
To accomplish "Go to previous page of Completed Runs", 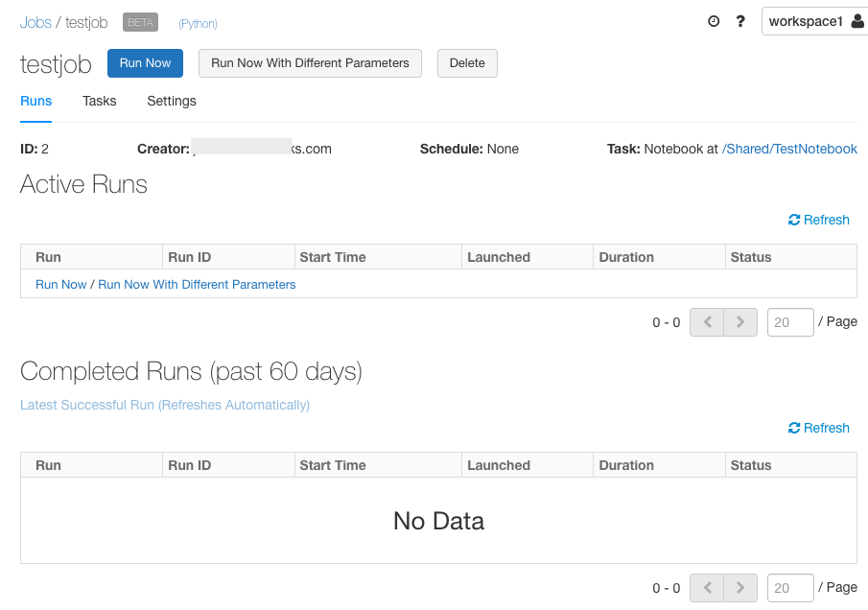I will 707,588.
